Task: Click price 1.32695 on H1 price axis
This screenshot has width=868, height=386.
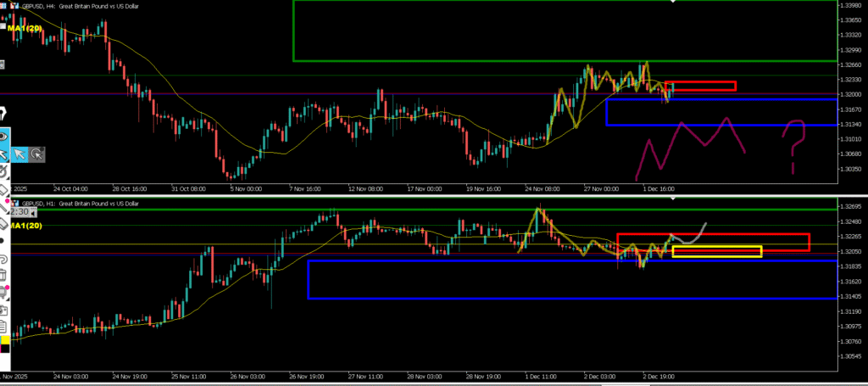Action: [853, 206]
